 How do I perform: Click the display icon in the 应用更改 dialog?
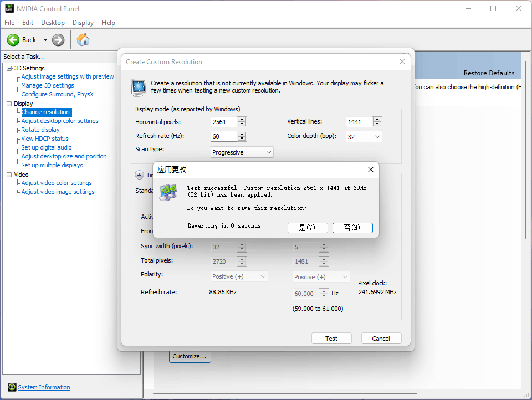(x=168, y=192)
